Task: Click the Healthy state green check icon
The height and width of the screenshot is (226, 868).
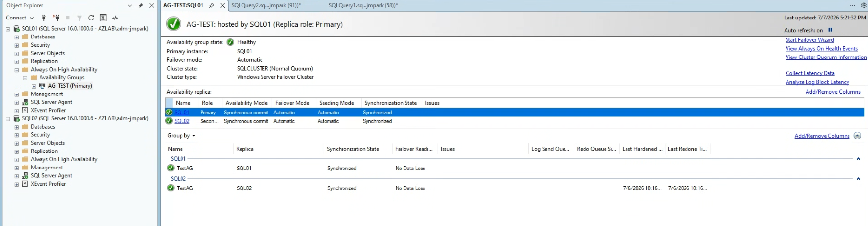Action: point(230,42)
